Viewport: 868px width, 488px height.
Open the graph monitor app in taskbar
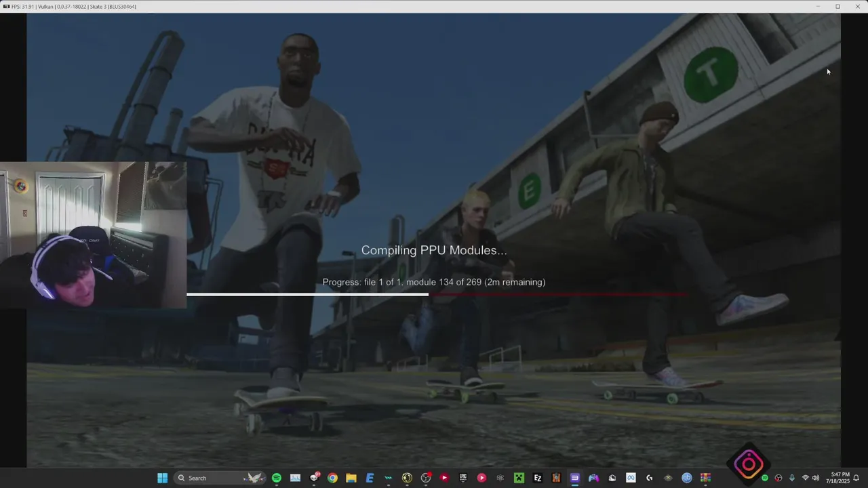point(295,478)
